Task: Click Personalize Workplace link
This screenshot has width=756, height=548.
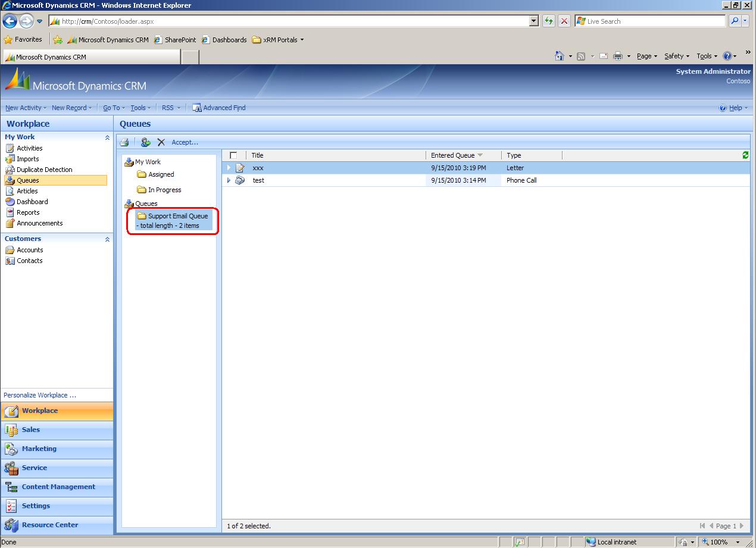Action: [x=40, y=395]
